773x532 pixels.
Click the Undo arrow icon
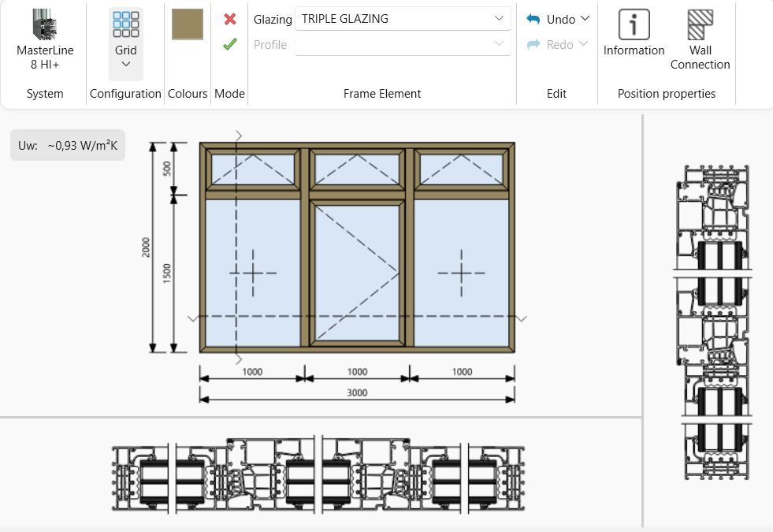click(533, 19)
